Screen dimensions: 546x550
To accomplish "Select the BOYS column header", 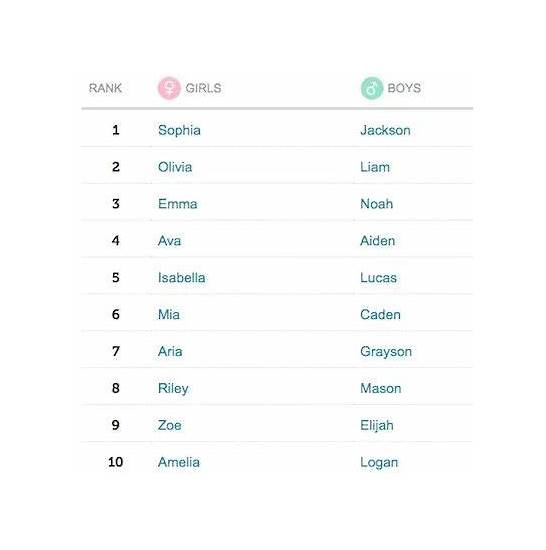I will click(x=404, y=88).
